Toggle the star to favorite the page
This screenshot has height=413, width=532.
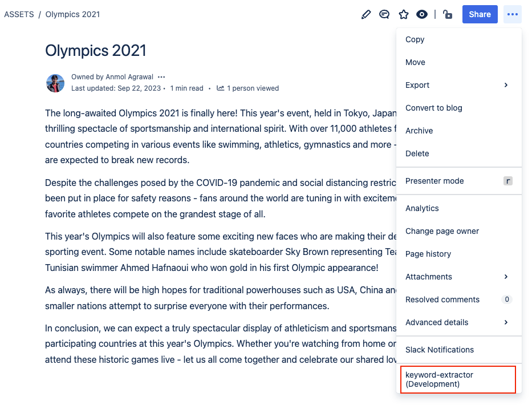(403, 14)
